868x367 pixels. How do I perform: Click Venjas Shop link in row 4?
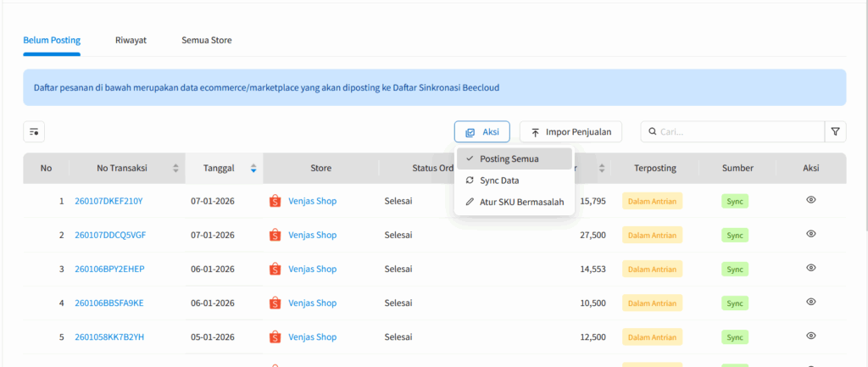click(312, 303)
